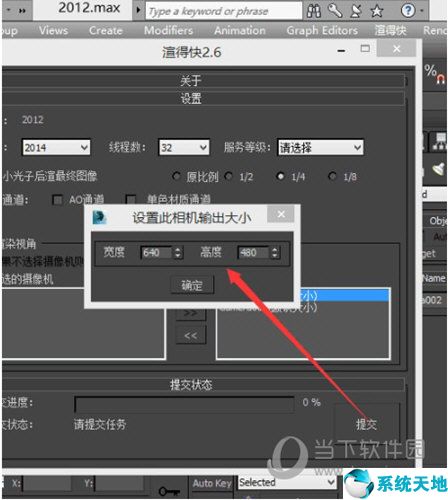Click the keyword search input field
448x500 pixels.
pyautogui.click(x=224, y=11)
